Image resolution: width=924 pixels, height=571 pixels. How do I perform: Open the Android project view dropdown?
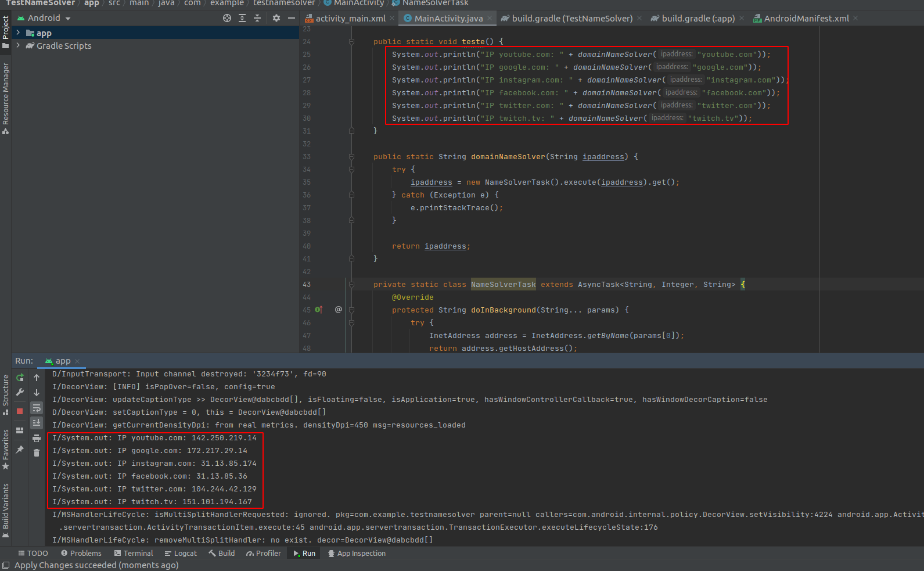pyautogui.click(x=44, y=18)
